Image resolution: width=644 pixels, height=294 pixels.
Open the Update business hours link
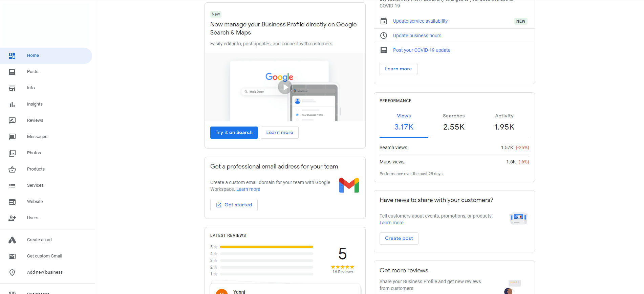pyautogui.click(x=417, y=36)
